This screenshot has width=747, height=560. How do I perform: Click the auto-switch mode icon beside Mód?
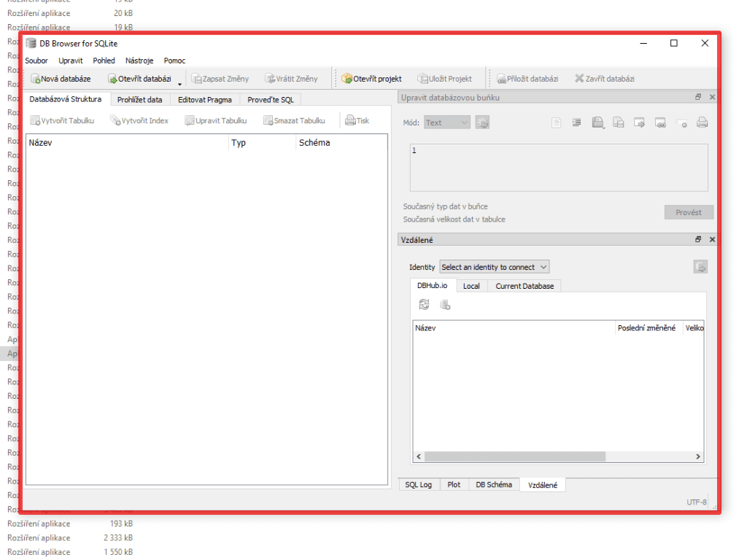coord(483,122)
